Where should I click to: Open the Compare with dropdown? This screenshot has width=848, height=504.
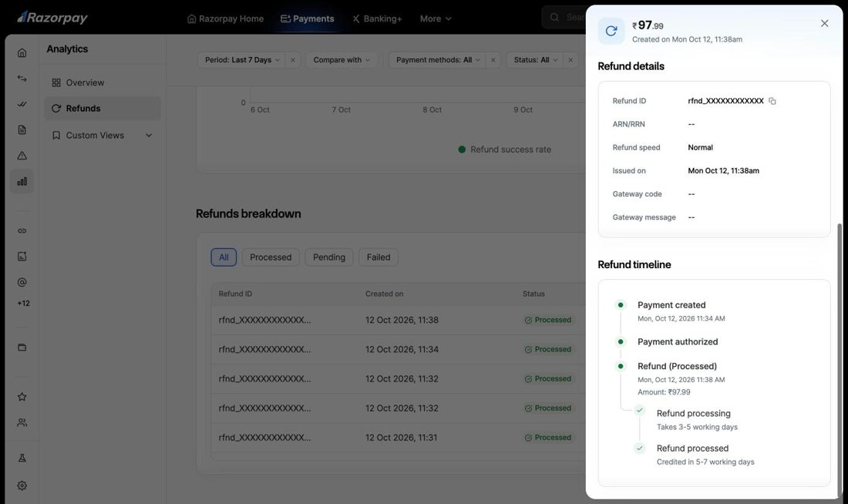click(x=342, y=60)
